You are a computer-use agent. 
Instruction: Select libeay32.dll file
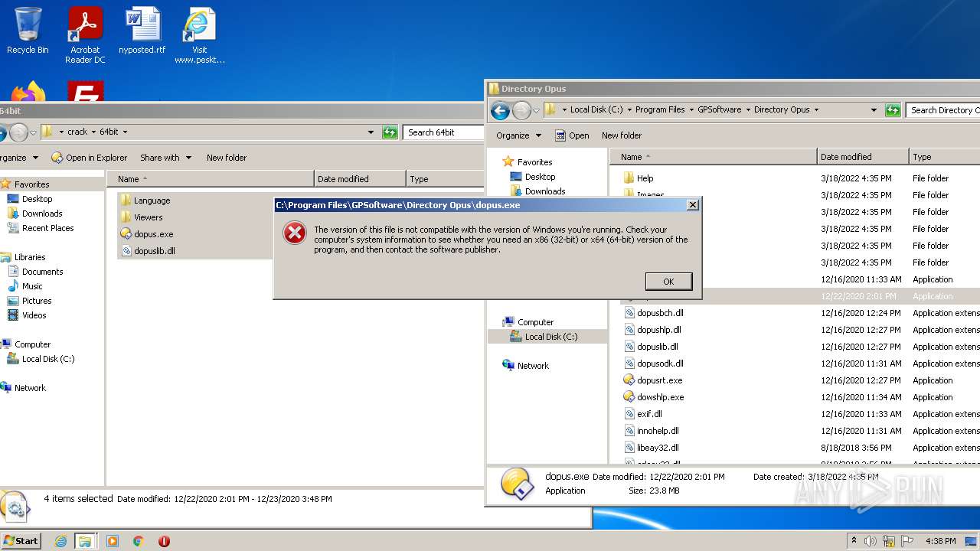pos(652,448)
